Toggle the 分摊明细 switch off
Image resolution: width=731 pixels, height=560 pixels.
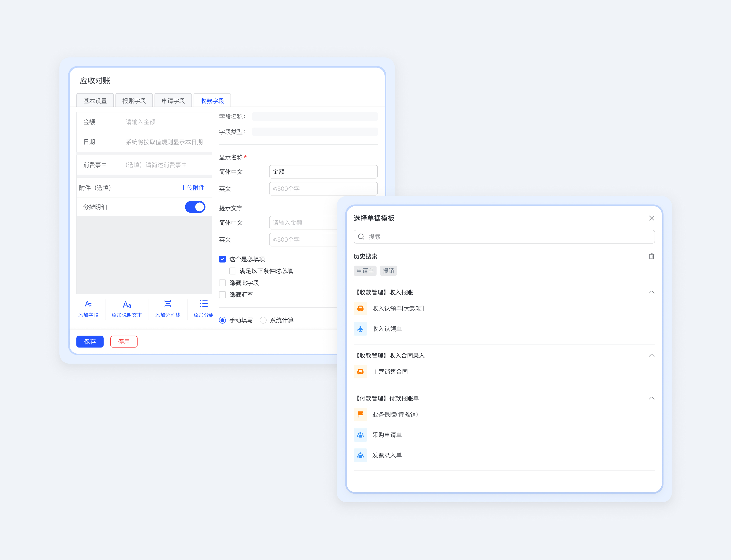click(x=195, y=207)
